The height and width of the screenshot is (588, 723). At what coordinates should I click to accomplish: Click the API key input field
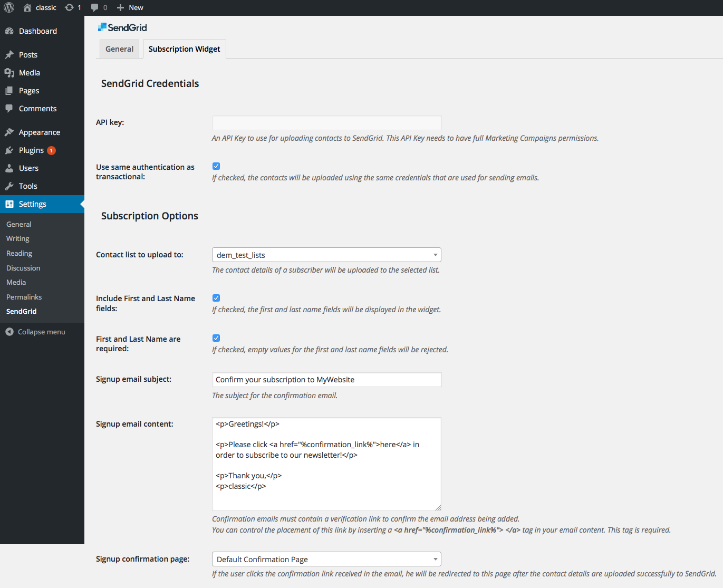click(x=326, y=123)
